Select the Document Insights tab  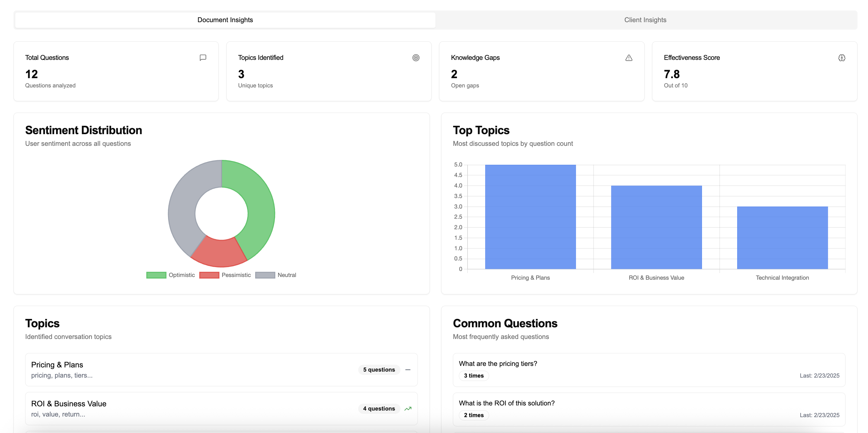click(225, 19)
